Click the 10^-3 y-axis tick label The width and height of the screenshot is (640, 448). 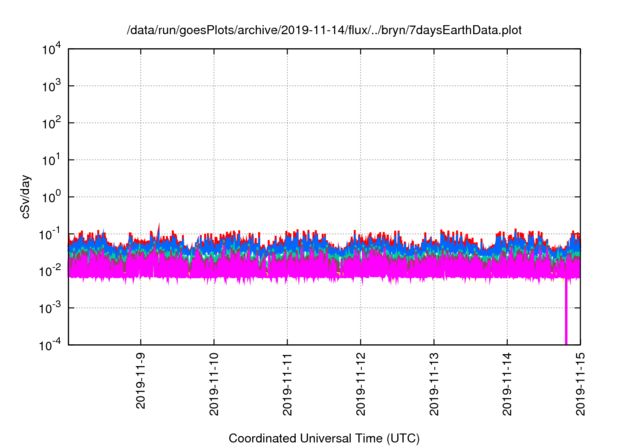pos(51,308)
